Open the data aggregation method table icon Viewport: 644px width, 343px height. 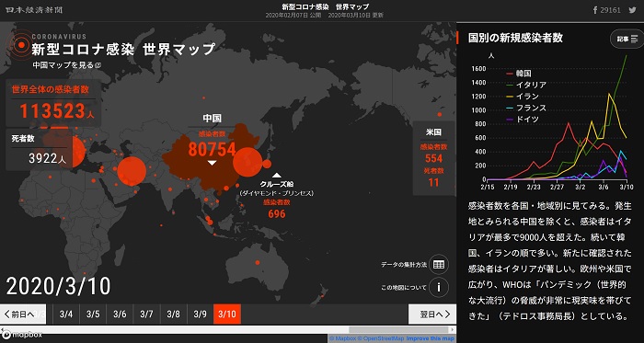click(x=439, y=265)
